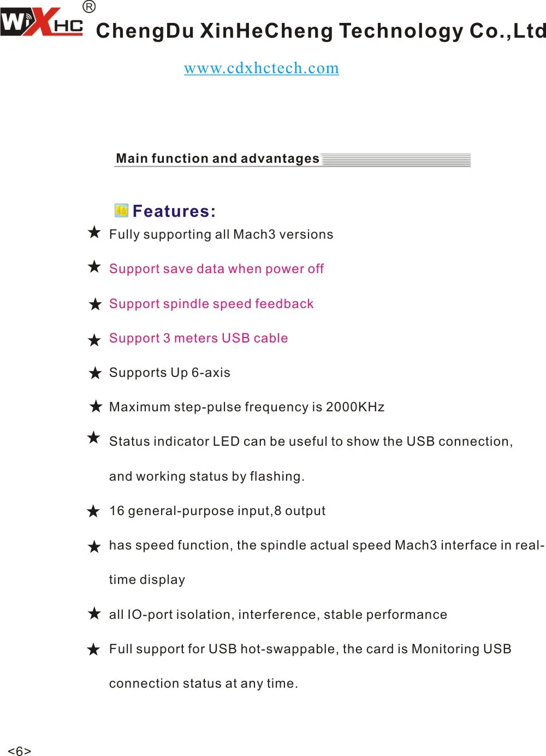Select the Main function and advantages heading

pyautogui.click(x=217, y=158)
